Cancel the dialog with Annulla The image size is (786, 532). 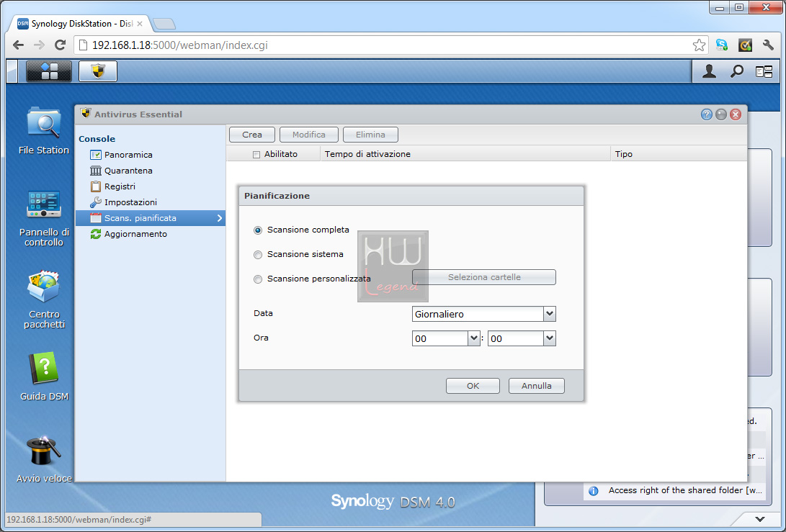(x=536, y=386)
